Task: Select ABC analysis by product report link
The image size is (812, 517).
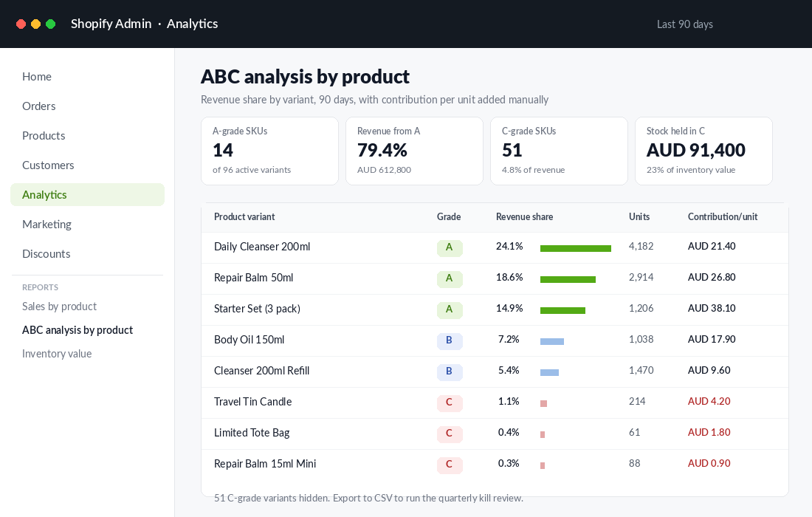Action: [x=78, y=330]
